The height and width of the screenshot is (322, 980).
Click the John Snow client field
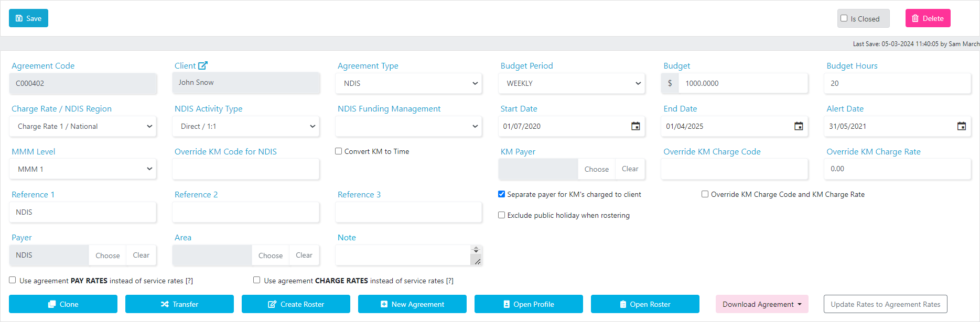pyautogui.click(x=246, y=83)
